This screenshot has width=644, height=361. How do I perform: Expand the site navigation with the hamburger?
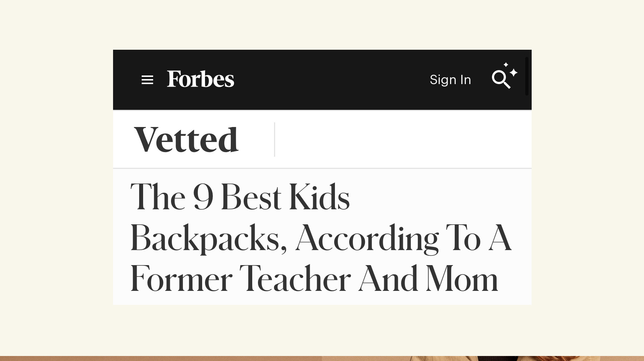[x=147, y=79]
